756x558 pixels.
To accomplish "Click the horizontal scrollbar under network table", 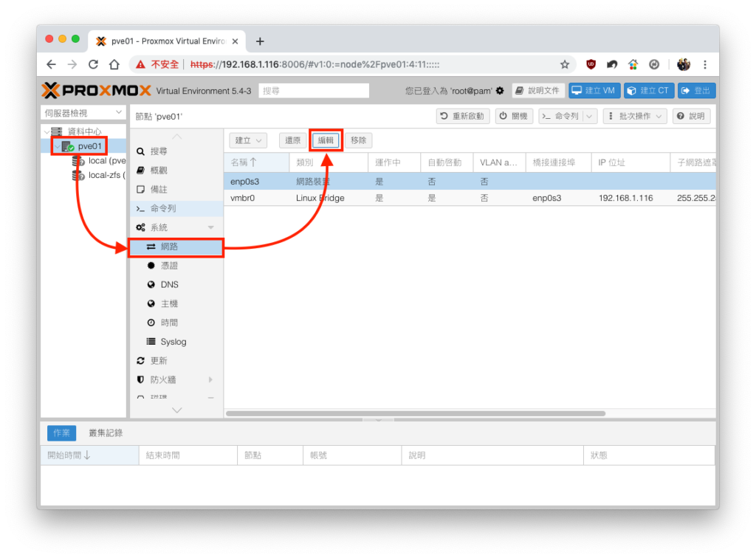I will [x=416, y=413].
